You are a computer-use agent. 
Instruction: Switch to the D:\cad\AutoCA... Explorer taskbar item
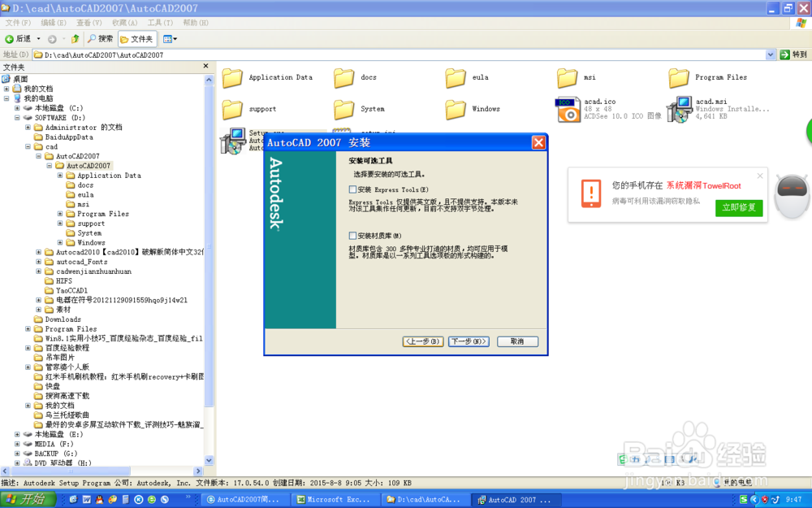(424, 500)
